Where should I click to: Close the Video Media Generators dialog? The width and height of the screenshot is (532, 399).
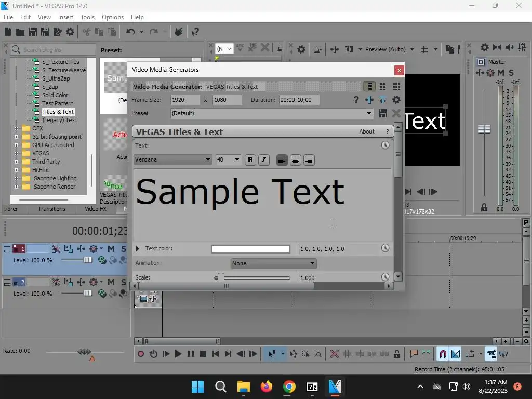(399, 70)
